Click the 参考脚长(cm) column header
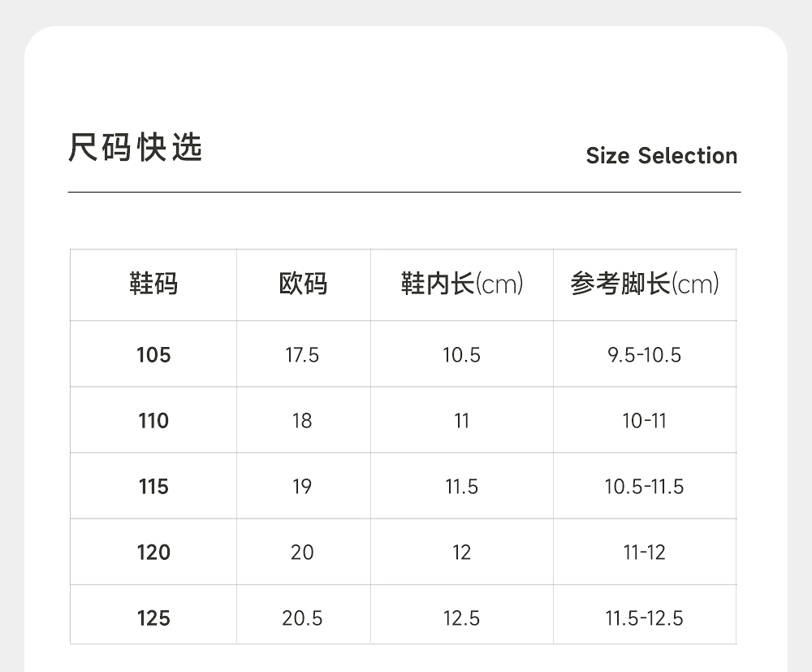The height and width of the screenshot is (672, 812). [x=645, y=284]
